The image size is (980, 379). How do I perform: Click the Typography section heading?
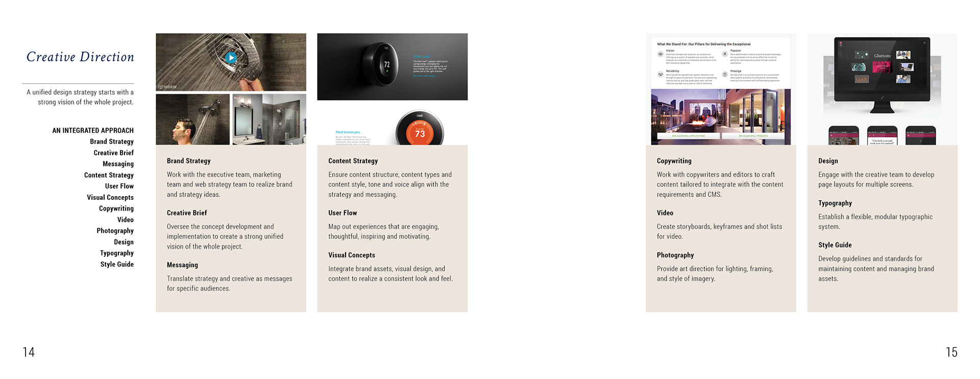(x=835, y=203)
